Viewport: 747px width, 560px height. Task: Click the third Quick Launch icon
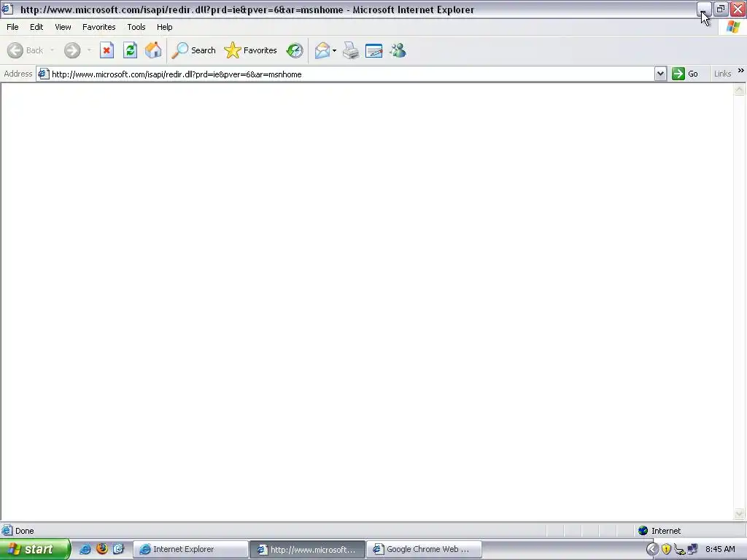[119, 549]
